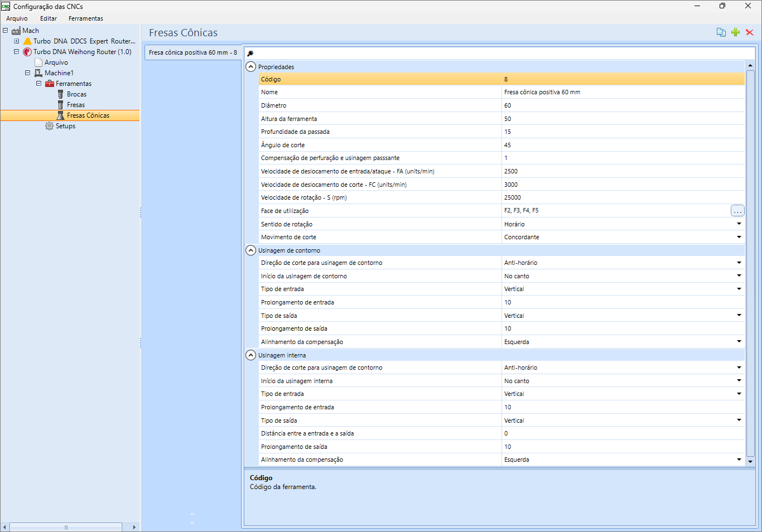This screenshot has width=762, height=532.
Task: Click the red X delete tool icon
Action: (x=750, y=32)
